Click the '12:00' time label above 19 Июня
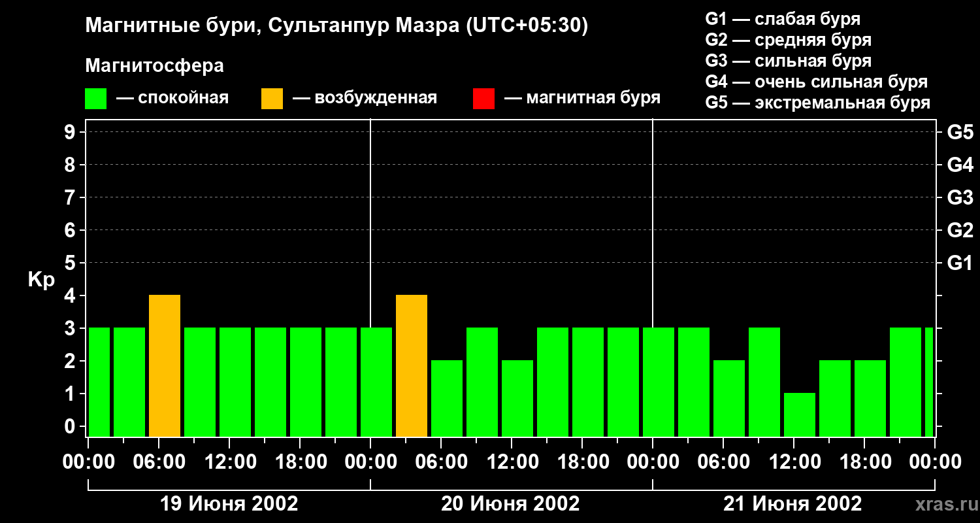 pyautogui.click(x=230, y=462)
